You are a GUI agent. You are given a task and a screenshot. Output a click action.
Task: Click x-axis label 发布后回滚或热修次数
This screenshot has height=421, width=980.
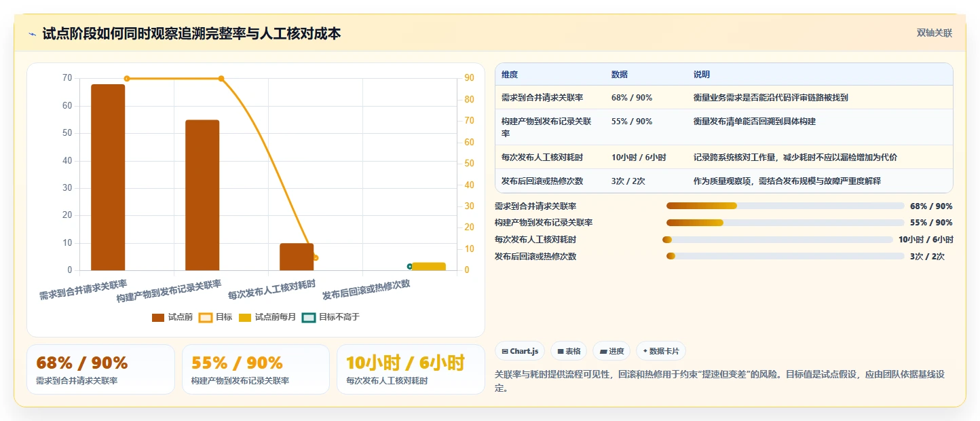click(x=366, y=290)
